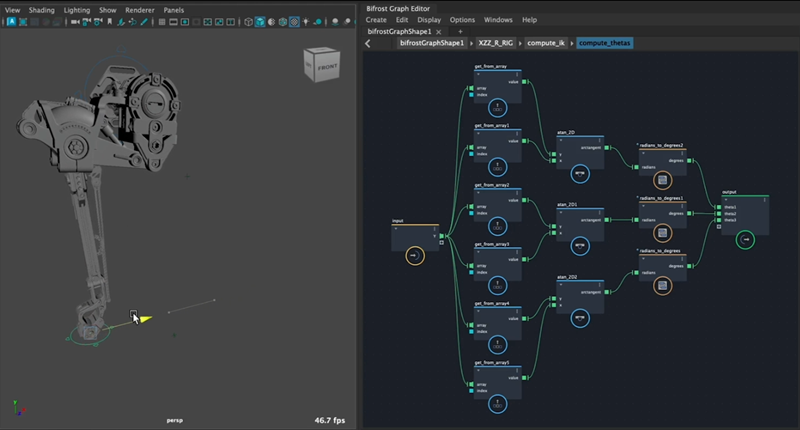This screenshot has width=800, height=430.
Task: Open the atan_2D2 node options menu
Action: click(x=600, y=285)
